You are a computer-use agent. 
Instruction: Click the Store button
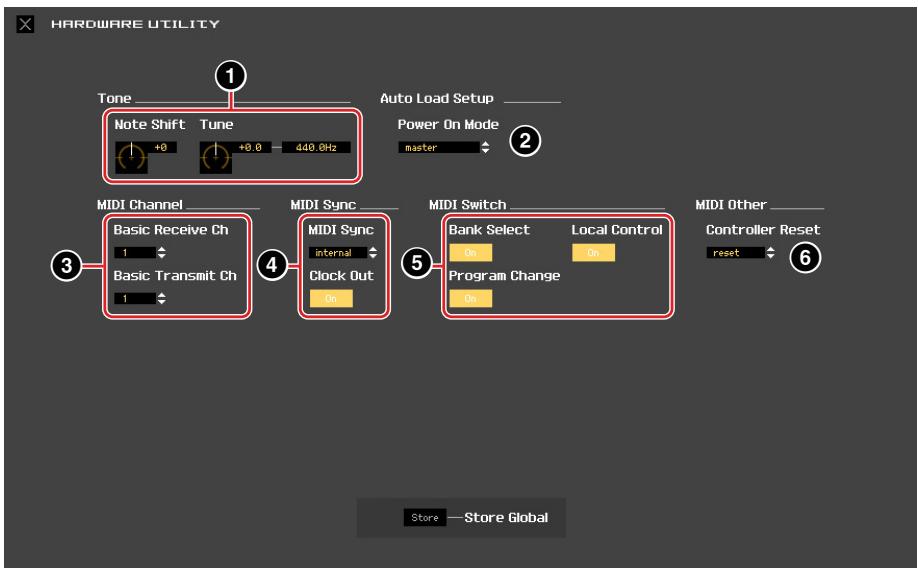pos(425,518)
